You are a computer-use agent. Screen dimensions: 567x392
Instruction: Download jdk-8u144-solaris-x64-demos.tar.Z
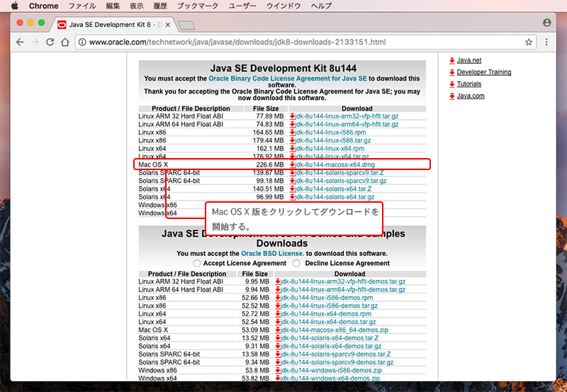(x=330, y=338)
